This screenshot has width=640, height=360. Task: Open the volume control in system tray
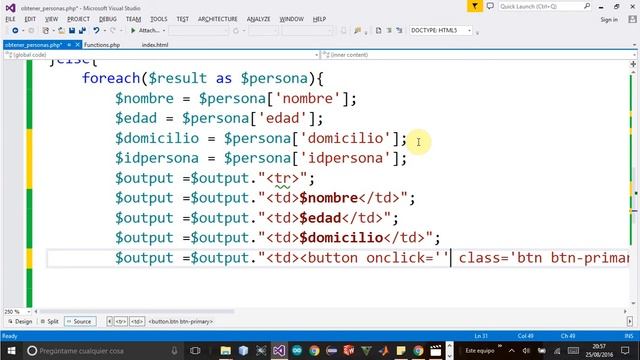(526, 351)
